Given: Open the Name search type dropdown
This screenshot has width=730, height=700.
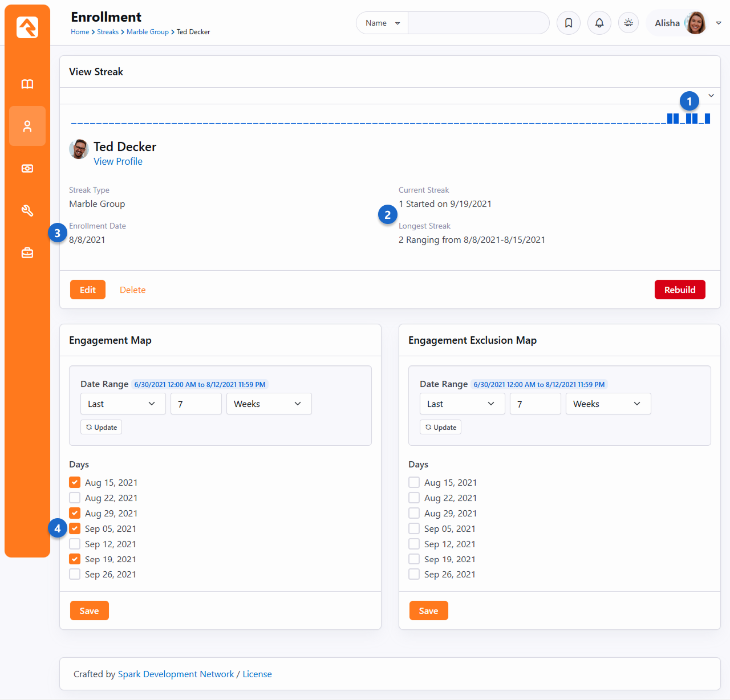Looking at the screenshot, I should (382, 23).
